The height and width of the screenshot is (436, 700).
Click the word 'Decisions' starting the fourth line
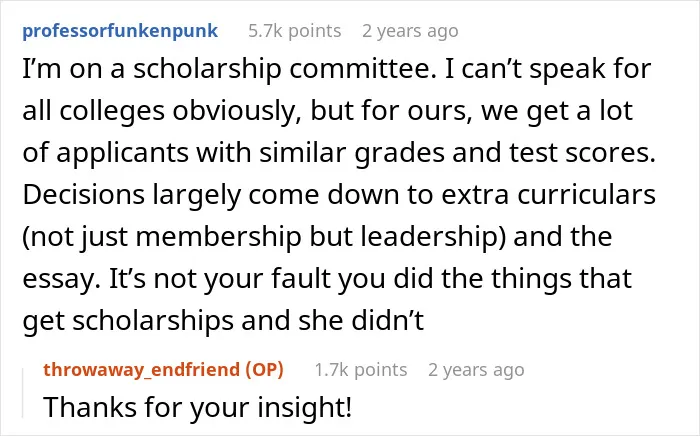pyautogui.click(x=84, y=195)
